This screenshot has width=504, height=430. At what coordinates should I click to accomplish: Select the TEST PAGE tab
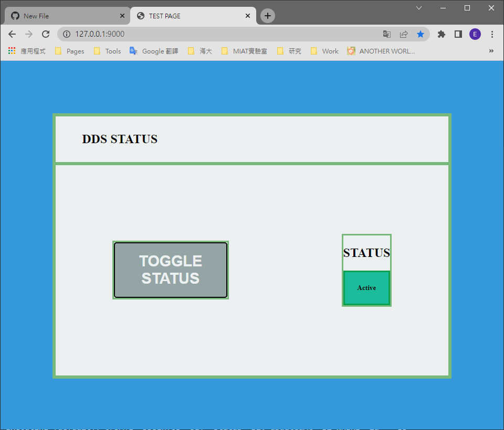click(193, 16)
